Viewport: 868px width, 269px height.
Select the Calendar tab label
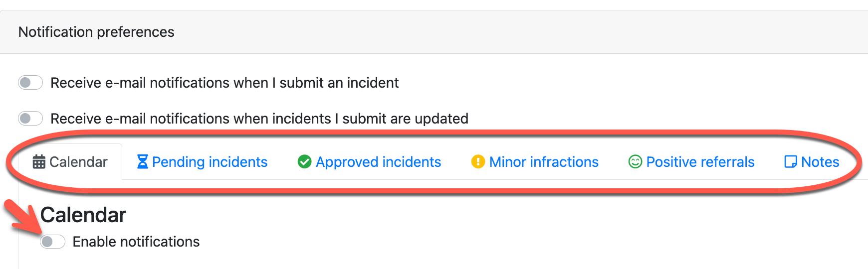point(78,162)
